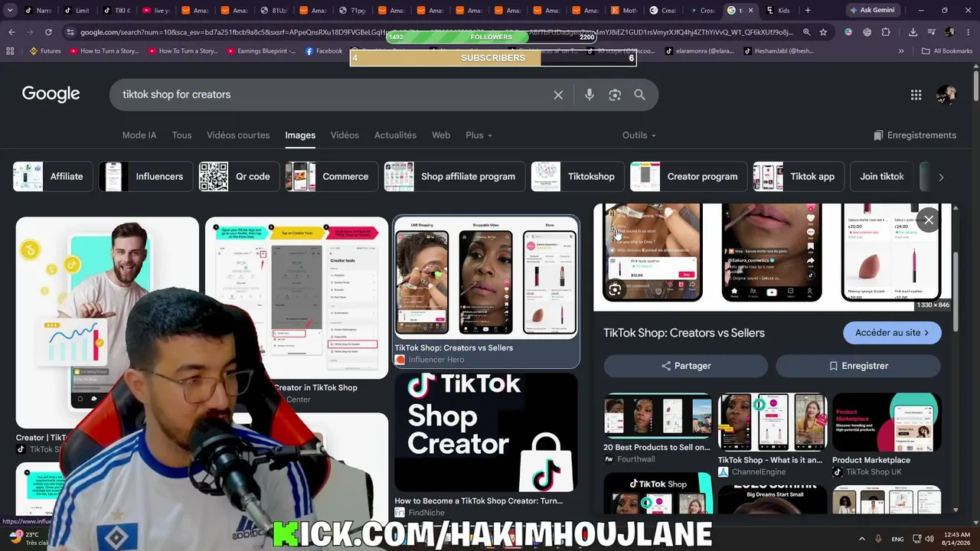Image resolution: width=980 pixels, height=551 pixels.
Task: Open the media controls icon
Action: (931, 32)
